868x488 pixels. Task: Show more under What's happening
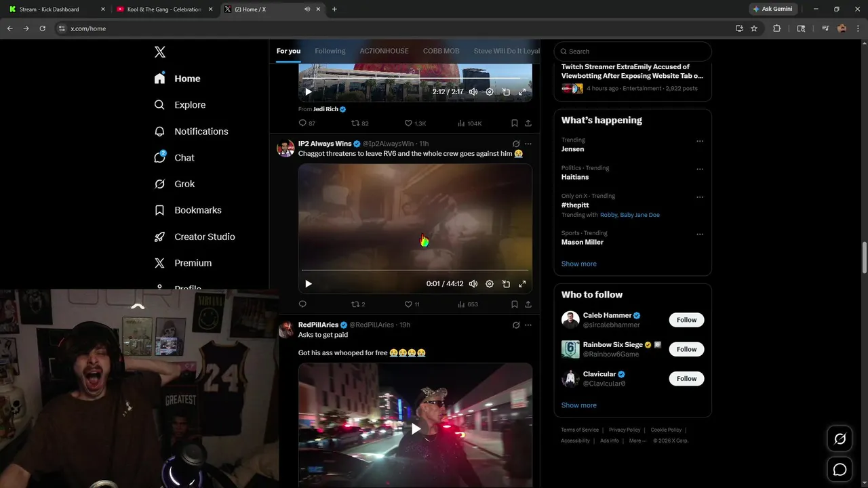pyautogui.click(x=579, y=264)
